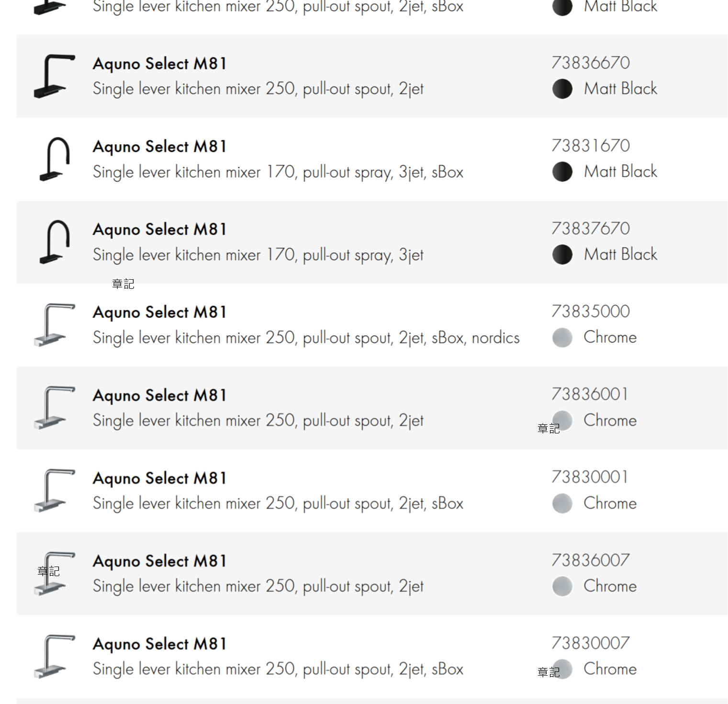728x704 pixels.
Task: Open the arched faucet image for 73837670
Action: pyautogui.click(x=54, y=242)
